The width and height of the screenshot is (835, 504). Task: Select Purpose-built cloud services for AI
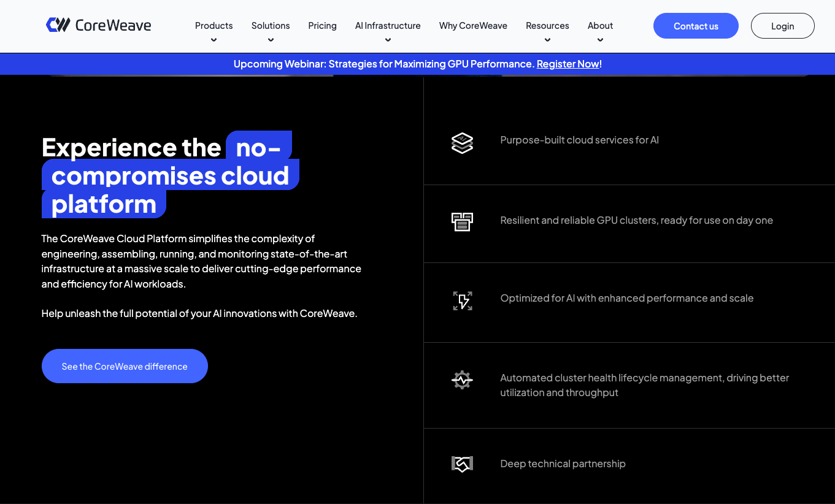(x=579, y=140)
